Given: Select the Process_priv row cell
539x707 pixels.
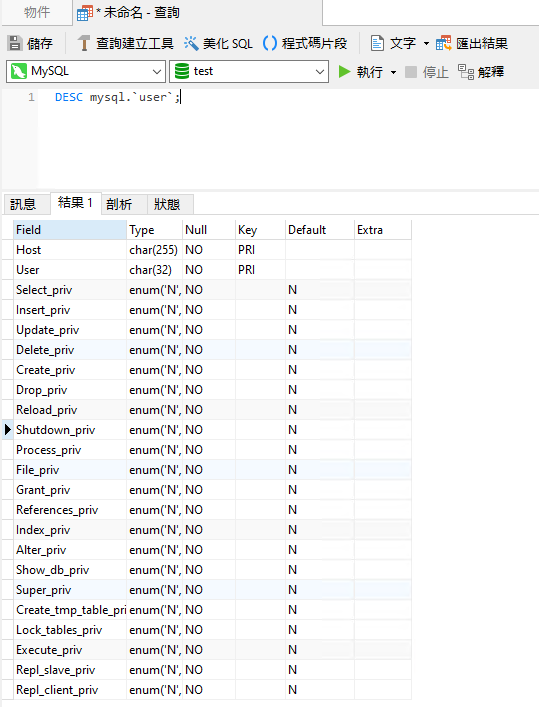Looking at the screenshot, I should pos(70,450).
